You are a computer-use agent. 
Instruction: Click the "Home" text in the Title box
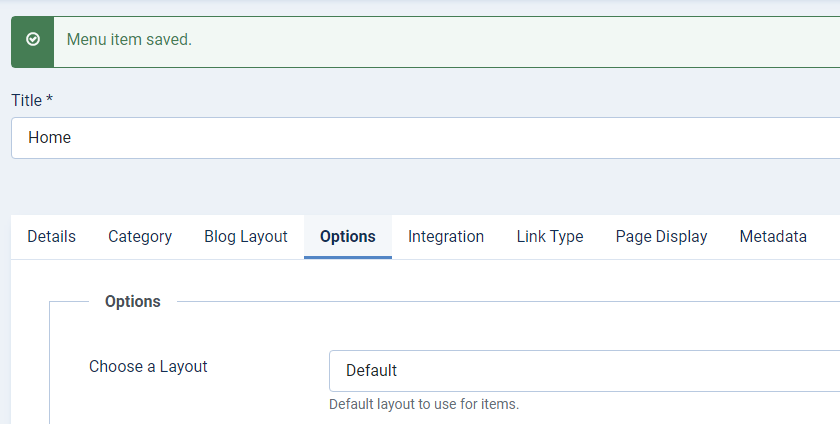[x=50, y=138]
